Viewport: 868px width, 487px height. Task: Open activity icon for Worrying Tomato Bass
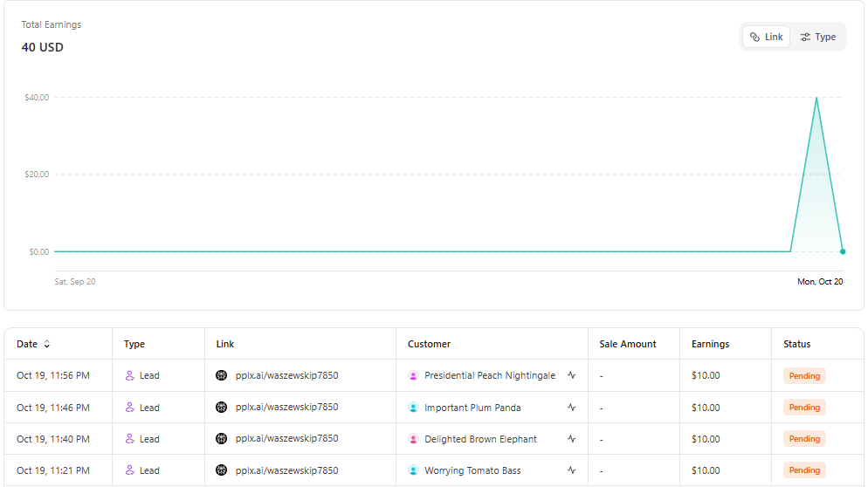(x=571, y=470)
